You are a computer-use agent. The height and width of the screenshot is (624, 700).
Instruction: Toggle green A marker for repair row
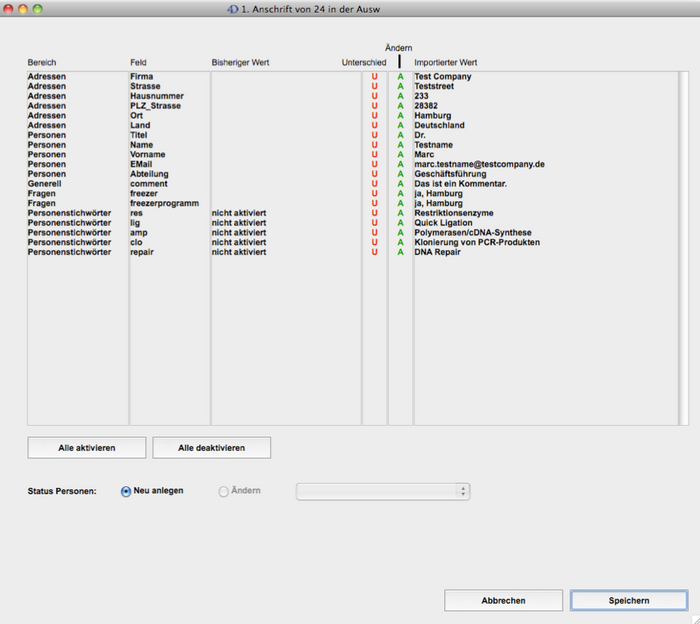coord(400,252)
